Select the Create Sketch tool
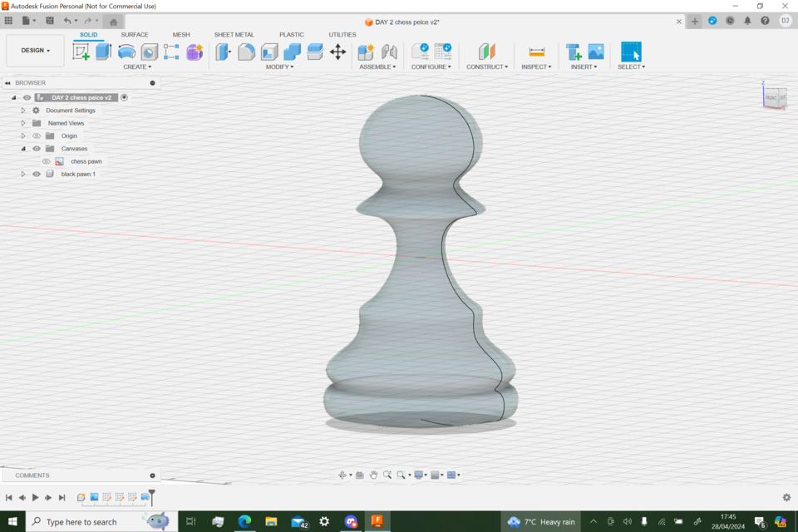The width and height of the screenshot is (798, 532). pos(82,52)
